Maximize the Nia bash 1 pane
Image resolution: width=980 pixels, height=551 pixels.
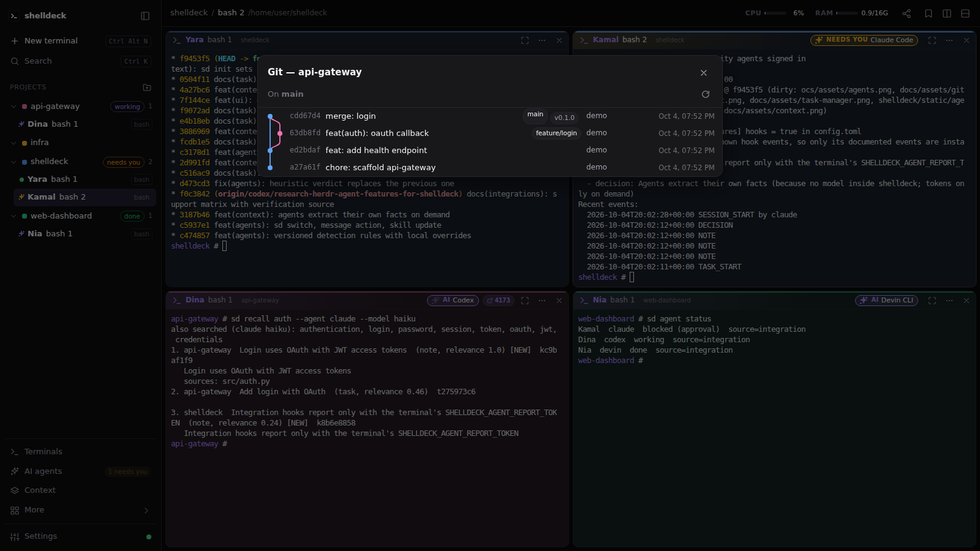point(932,301)
